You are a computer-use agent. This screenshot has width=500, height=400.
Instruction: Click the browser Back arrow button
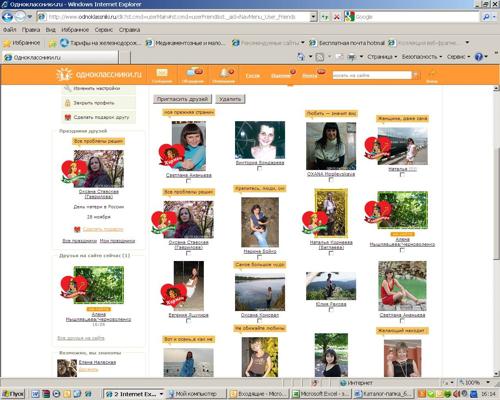8,17
